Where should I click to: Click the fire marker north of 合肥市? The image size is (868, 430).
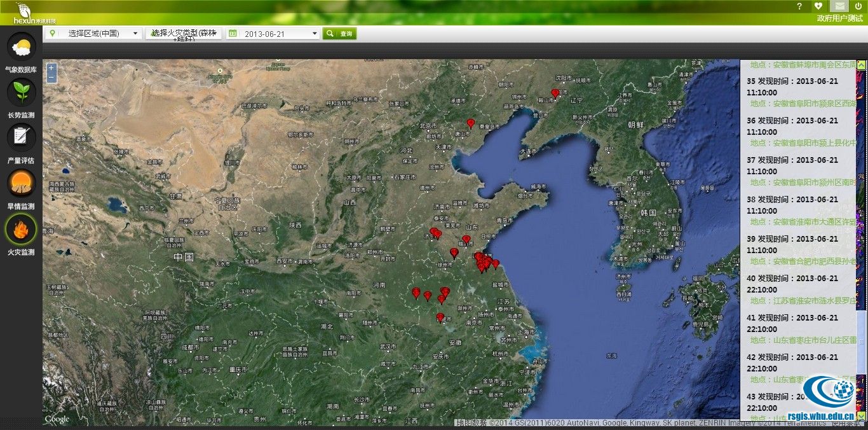click(x=440, y=317)
